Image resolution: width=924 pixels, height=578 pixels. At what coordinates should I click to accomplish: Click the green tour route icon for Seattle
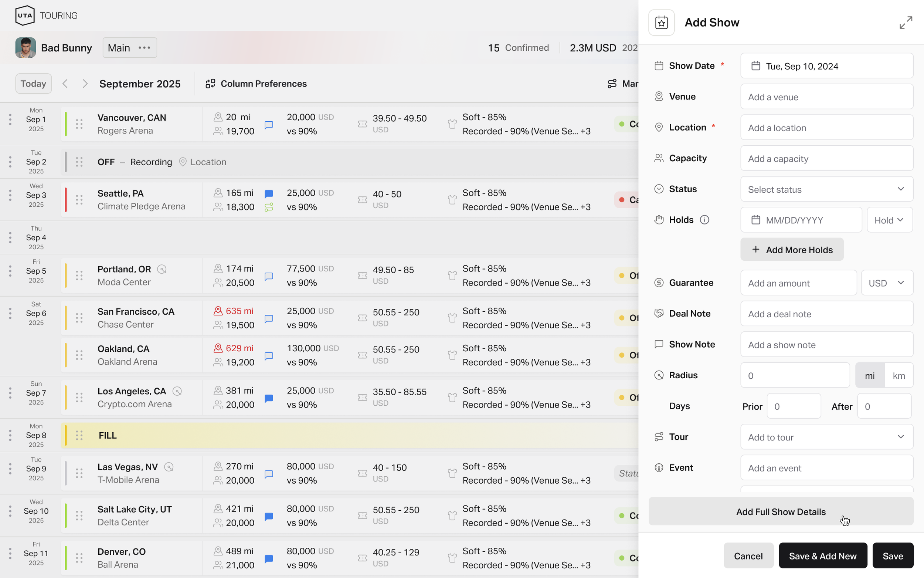269,207
